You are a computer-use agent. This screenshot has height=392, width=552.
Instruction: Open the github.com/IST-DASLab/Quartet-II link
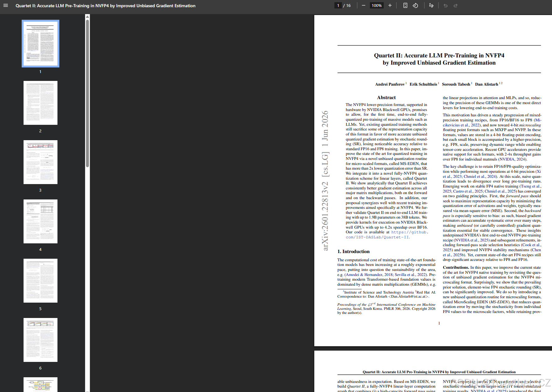387,235
